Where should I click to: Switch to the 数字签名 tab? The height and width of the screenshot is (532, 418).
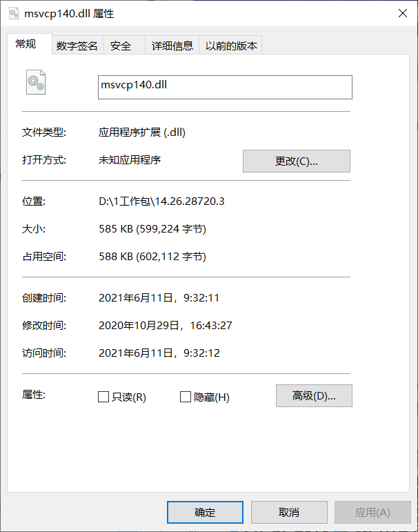point(77,46)
